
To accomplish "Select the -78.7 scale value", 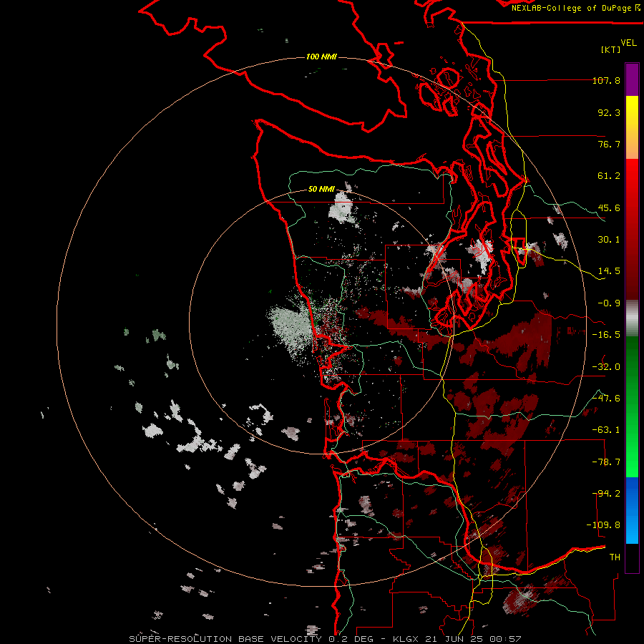I will tap(606, 462).
